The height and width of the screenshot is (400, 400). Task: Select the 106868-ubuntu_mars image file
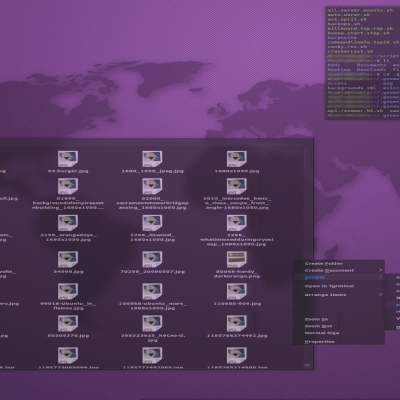152,291
